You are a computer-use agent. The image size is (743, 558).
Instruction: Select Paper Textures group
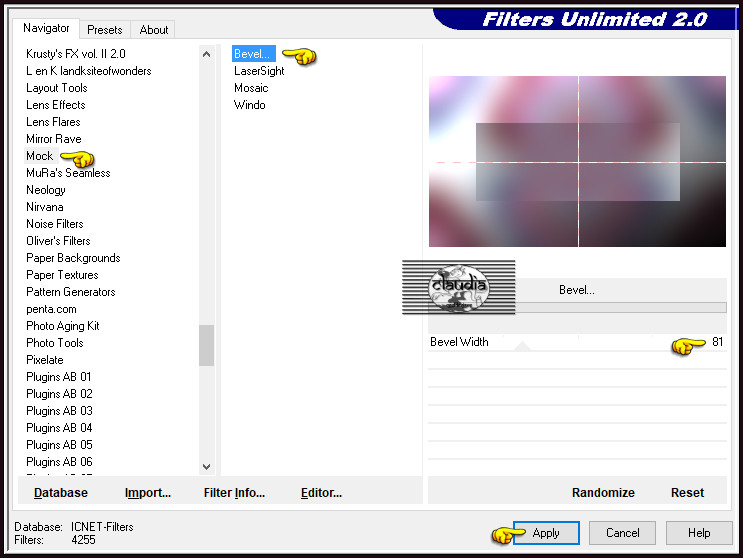63,275
